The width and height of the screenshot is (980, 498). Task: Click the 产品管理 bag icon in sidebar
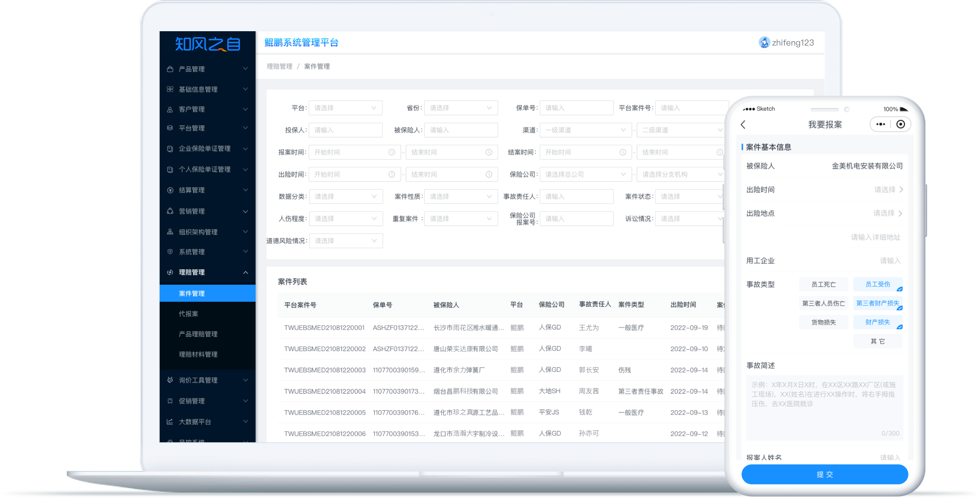[x=170, y=69]
